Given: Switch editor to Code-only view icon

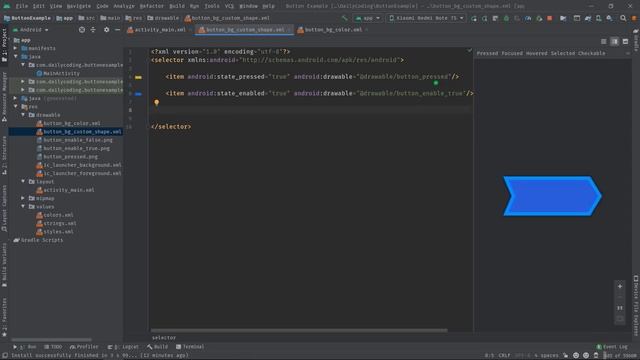Looking at the screenshot, I should tap(604, 42).
